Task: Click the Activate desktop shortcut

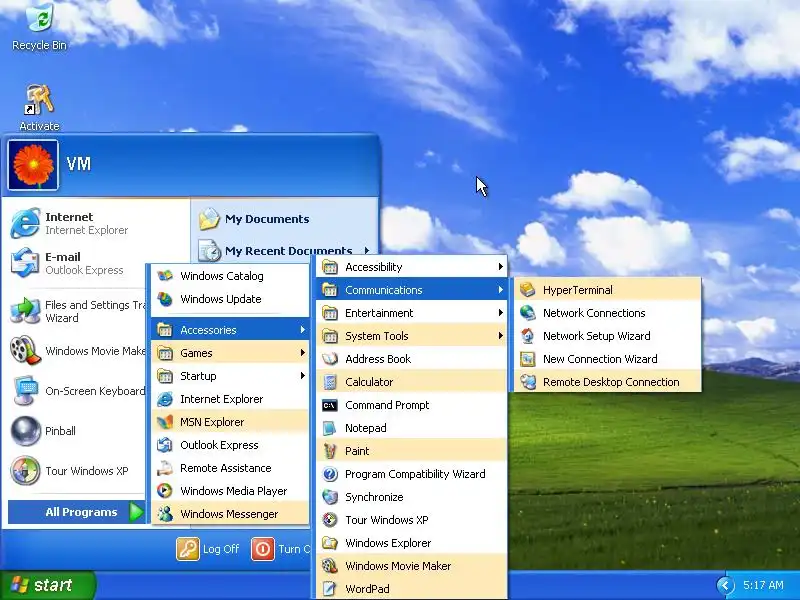Action: [39, 107]
